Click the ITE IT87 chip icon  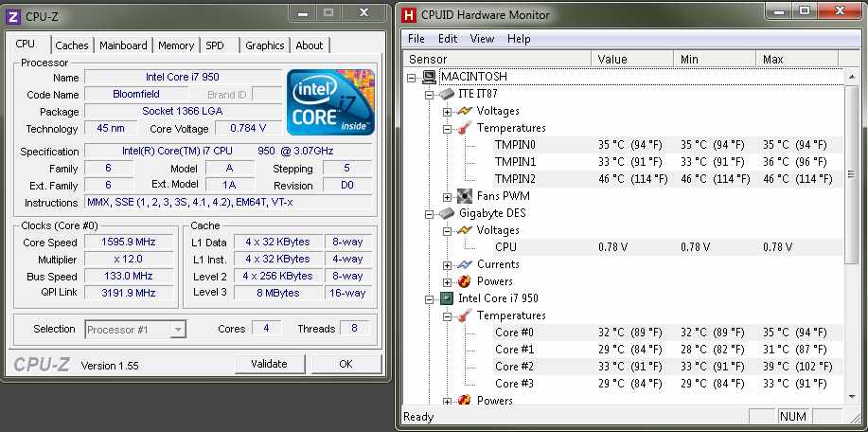pyautogui.click(x=447, y=94)
